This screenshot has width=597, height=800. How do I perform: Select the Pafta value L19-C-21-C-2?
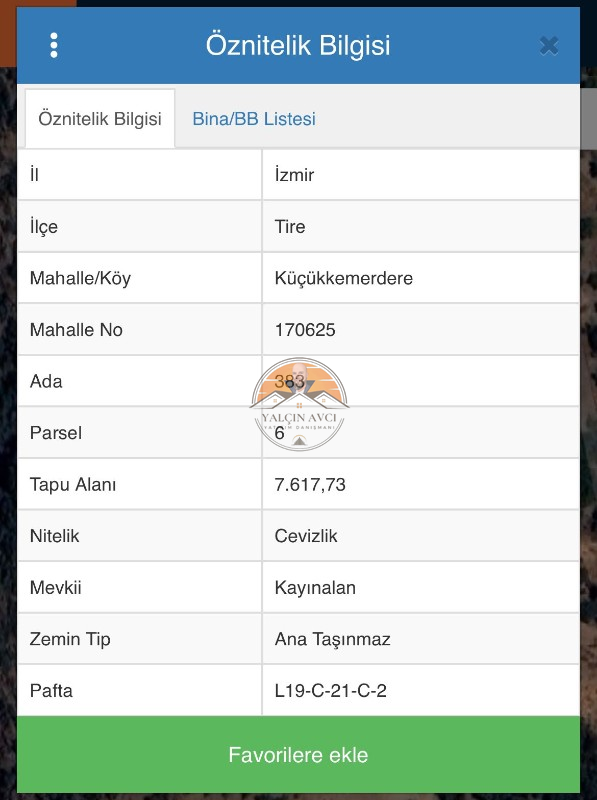(330, 691)
